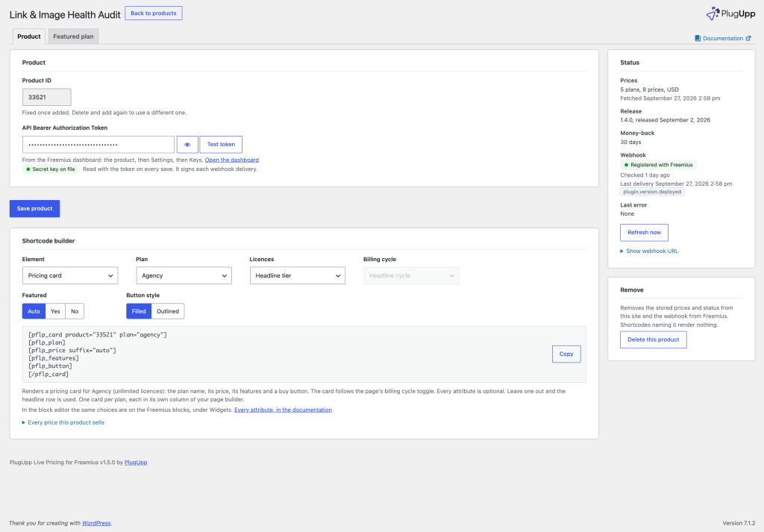Click the text 1.4.0, released September 2, 2026
This screenshot has height=532, width=764.
tap(665, 120)
